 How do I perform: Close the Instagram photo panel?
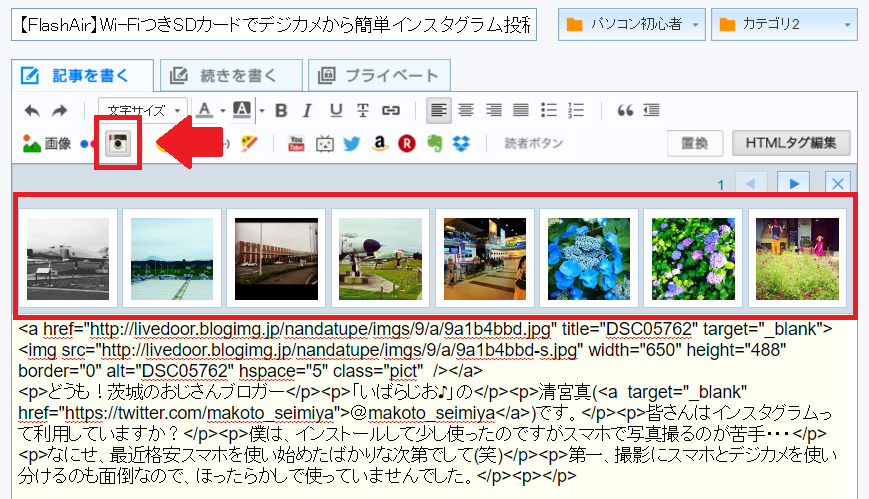click(x=838, y=184)
